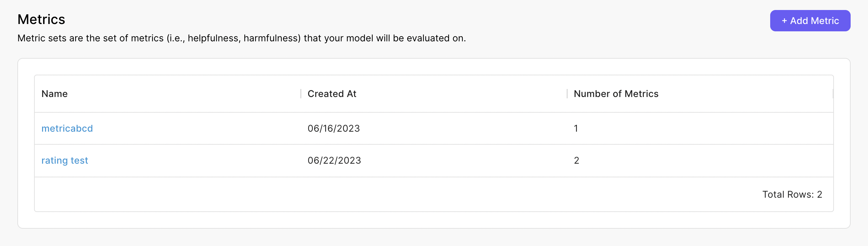The height and width of the screenshot is (246, 868).
Task: Select the rating test table row
Action: (x=434, y=161)
